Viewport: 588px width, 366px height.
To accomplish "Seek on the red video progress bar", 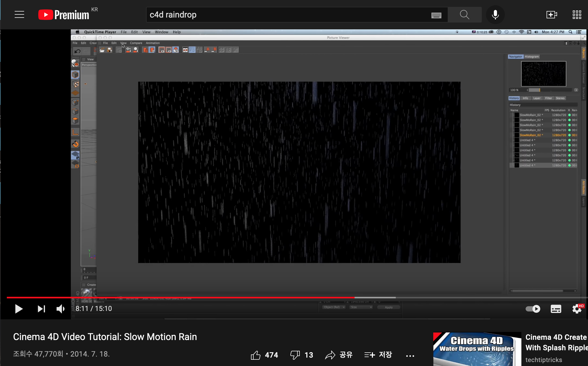I will point(180,297).
